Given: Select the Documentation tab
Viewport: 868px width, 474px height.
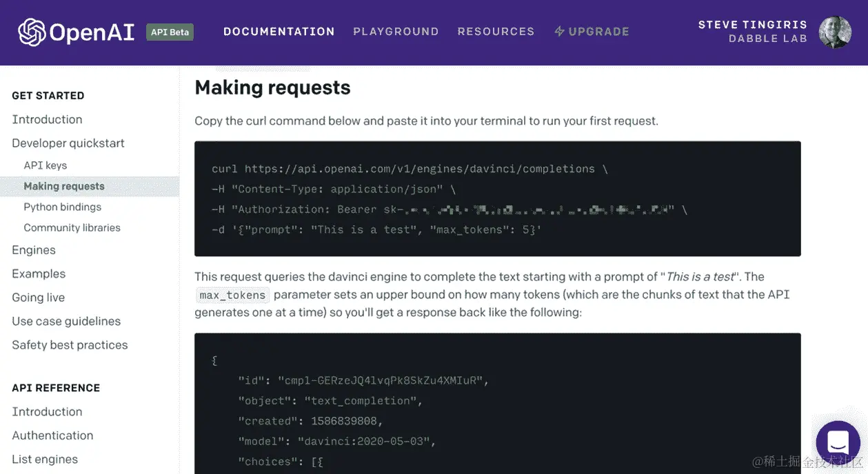Looking at the screenshot, I should tap(279, 31).
